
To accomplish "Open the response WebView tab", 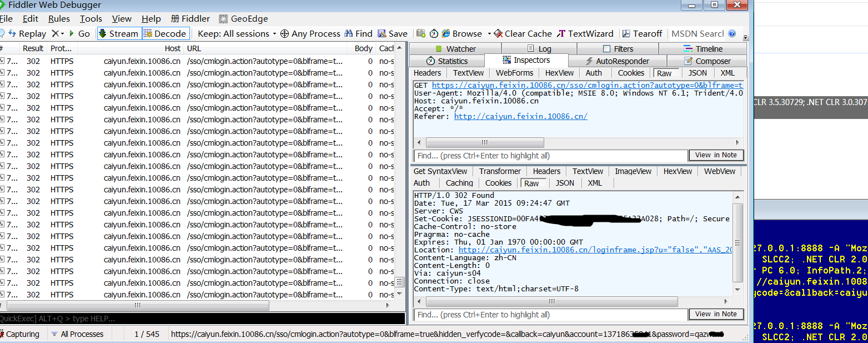I will pyautogui.click(x=720, y=171).
